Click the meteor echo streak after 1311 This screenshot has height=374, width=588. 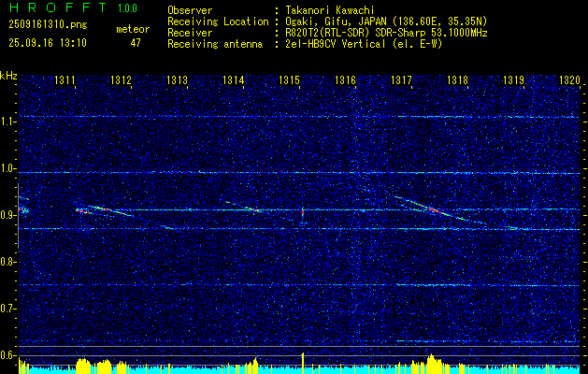[x=105, y=210]
